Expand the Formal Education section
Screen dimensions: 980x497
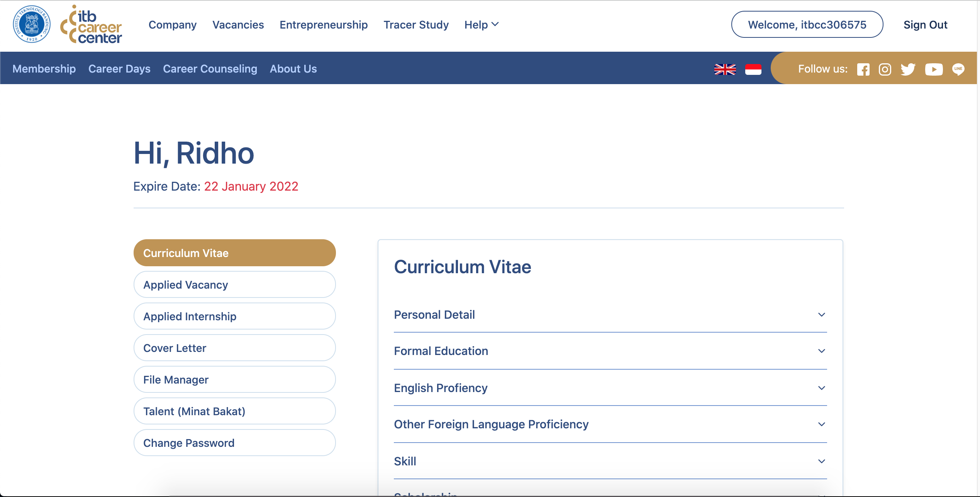tap(610, 351)
